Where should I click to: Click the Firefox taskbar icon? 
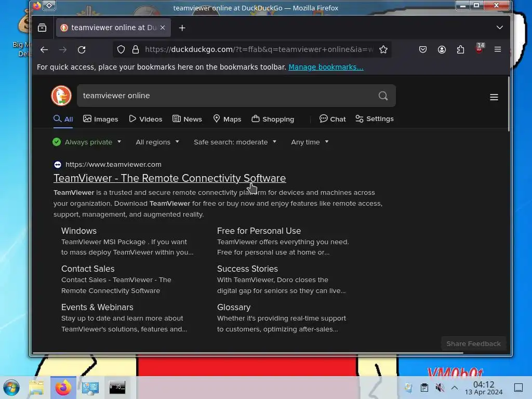point(63,388)
